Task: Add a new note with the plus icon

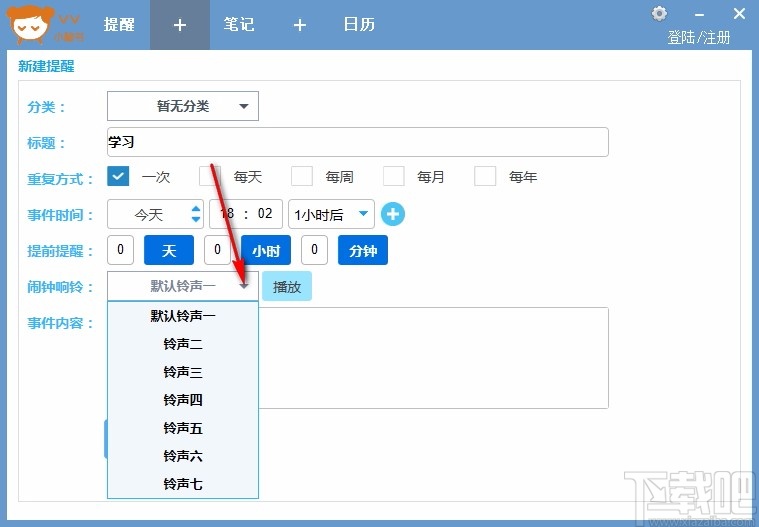Action: tap(300, 25)
